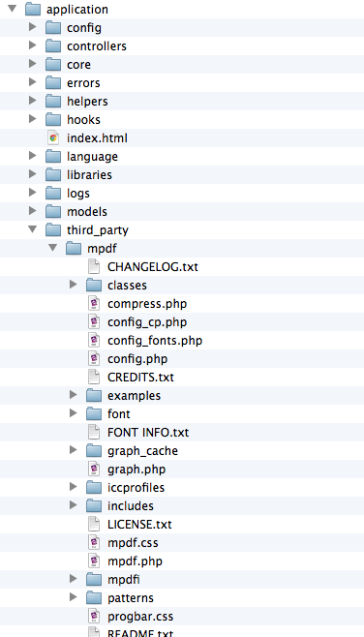This screenshot has width=364, height=637.
Task: Click the mpdf.css file icon
Action: tap(94, 543)
